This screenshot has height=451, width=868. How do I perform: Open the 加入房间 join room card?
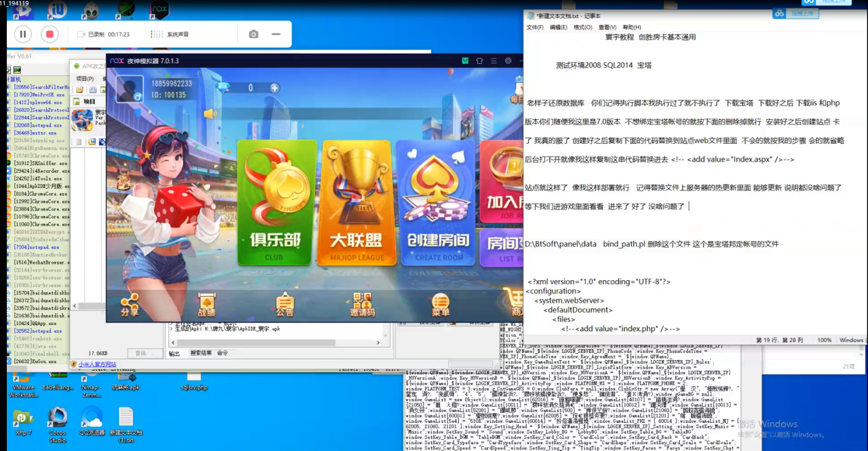click(x=502, y=182)
